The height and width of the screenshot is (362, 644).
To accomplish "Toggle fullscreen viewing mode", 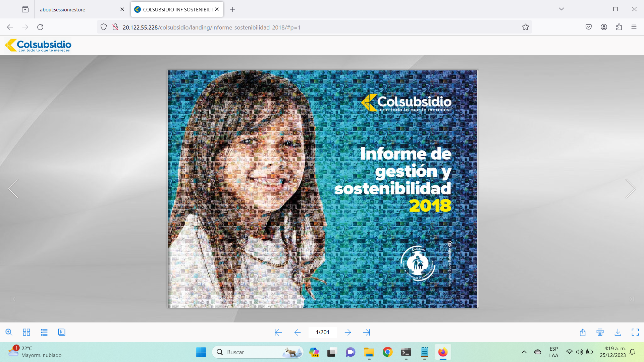I will pyautogui.click(x=635, y=332).
